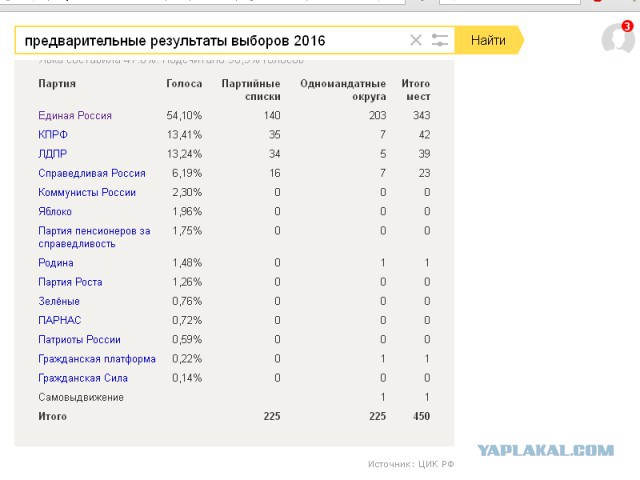Click the Источник: ЦИК РФ caption

coord(411,464)
